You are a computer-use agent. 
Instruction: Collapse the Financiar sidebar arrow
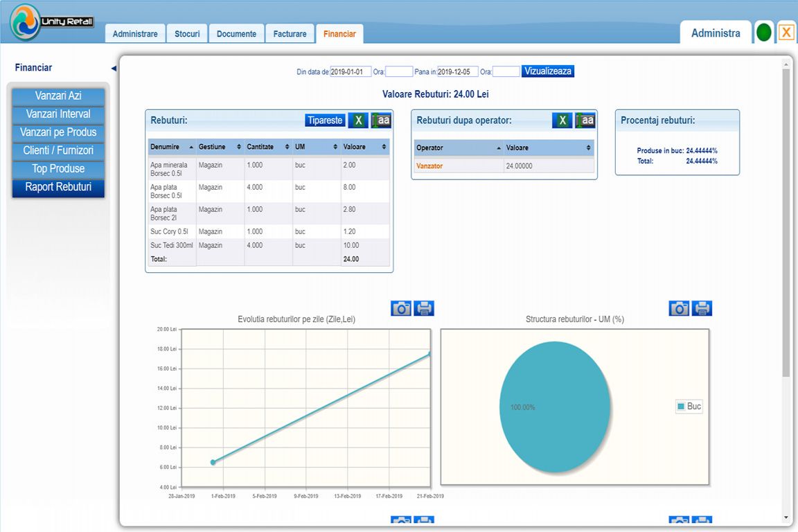pos(114,68)
